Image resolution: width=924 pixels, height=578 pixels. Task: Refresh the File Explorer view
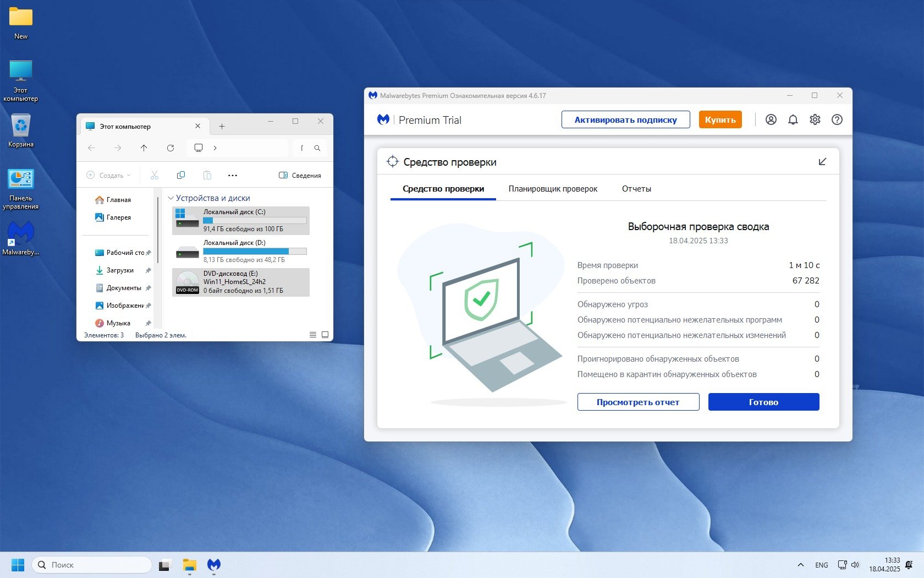click(170, 148)
